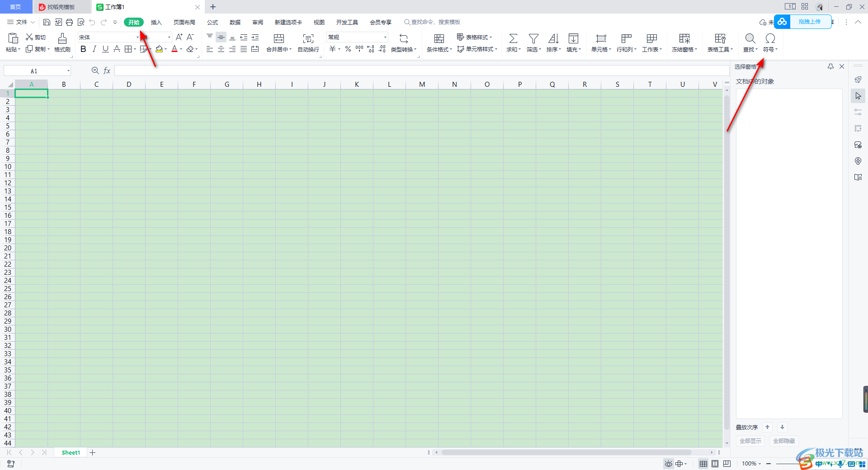Click the thousands separator icon
The image size is (868, 470).
(359, 49)
